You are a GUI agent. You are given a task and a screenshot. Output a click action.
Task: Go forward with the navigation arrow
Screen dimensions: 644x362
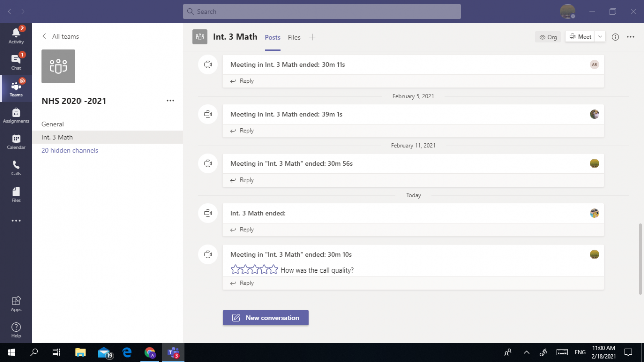(23, 11)
